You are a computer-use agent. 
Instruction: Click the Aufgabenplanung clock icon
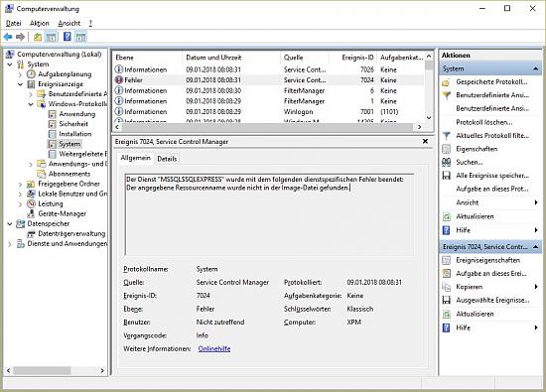click(32, 74)
